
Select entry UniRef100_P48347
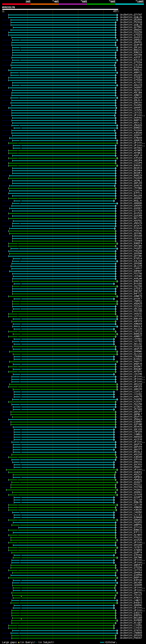coord(131,638)
